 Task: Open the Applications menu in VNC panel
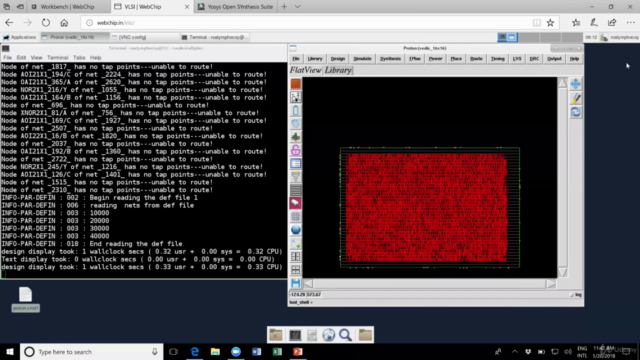(20, 37)
